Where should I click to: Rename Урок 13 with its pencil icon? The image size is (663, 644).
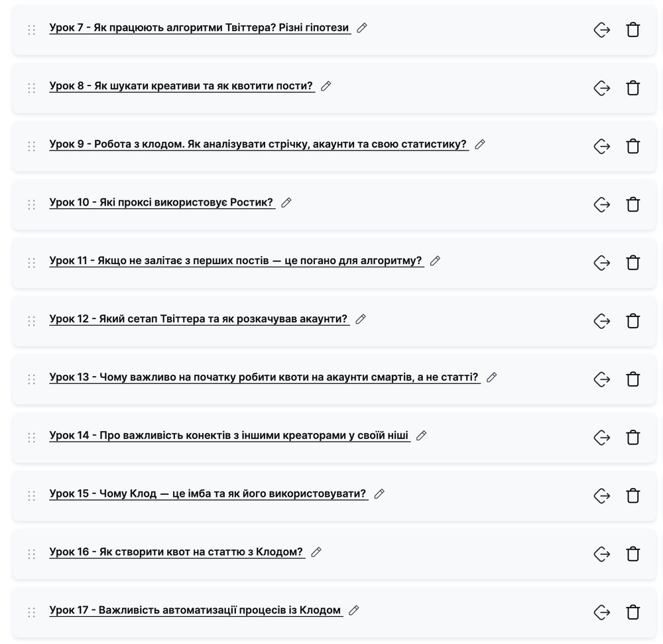[491, 377]
